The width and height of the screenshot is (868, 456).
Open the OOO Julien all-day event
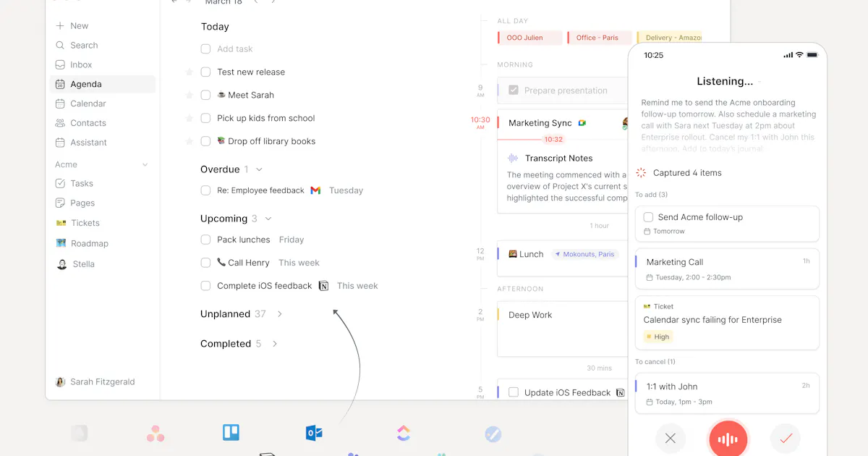pyautogui.click(x=530, y=38)
